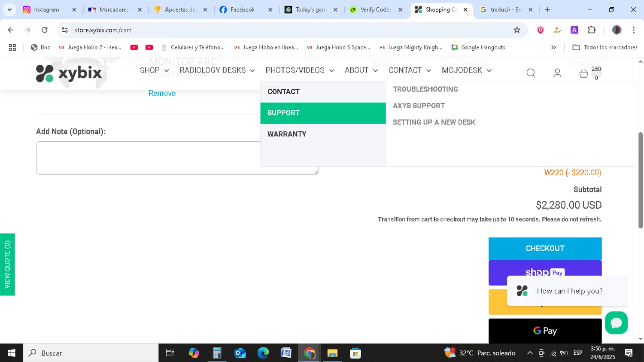Viewport: 644px width, 362px height.
Task: Select SUPPORT in the dropdown panel
Action: click(x=323, y=113)
